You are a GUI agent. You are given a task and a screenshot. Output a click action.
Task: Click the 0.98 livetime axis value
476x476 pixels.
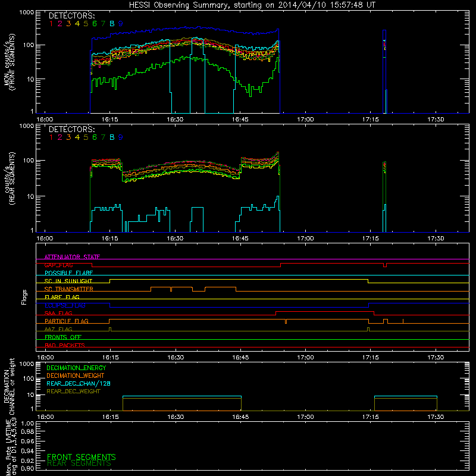(x=28, y=431)
